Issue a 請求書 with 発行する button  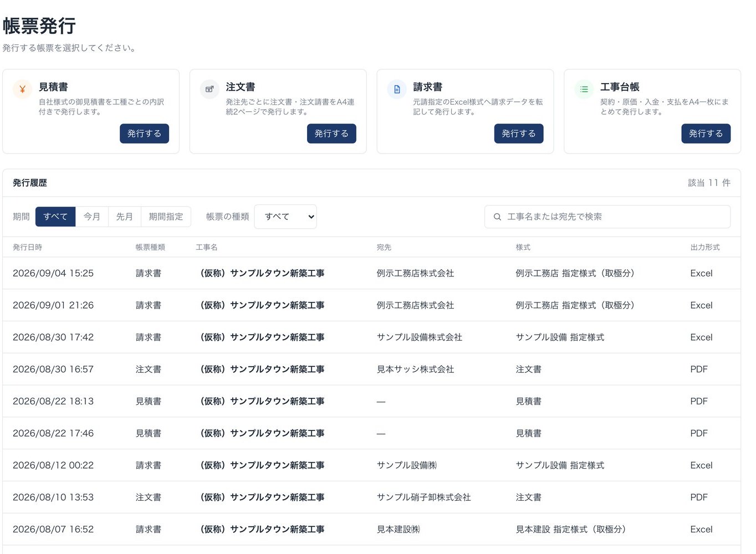[x=519, y=134]
